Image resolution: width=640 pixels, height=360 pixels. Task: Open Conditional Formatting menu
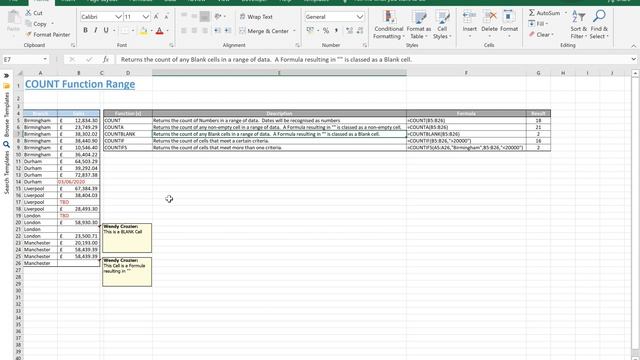pos(389,25)
